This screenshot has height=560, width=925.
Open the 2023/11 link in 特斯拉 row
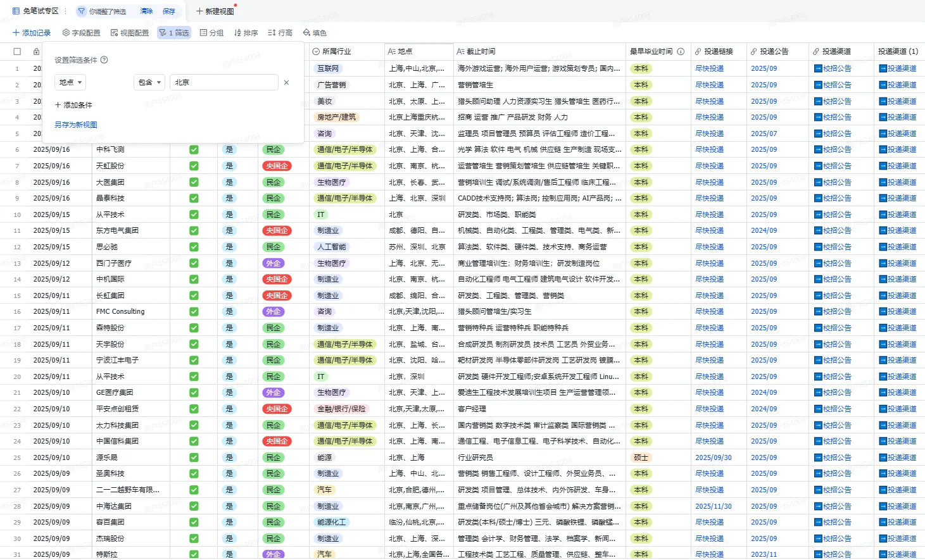tap(764, 554)
